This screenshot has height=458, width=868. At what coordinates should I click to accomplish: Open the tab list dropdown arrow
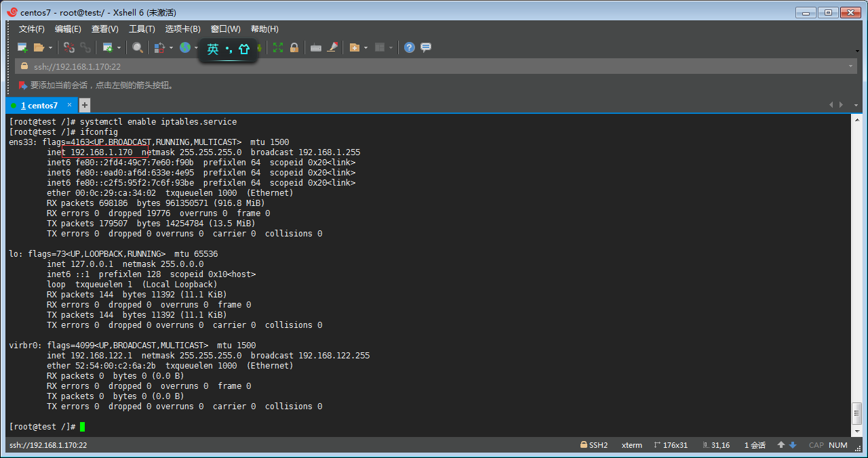(856, 105)
